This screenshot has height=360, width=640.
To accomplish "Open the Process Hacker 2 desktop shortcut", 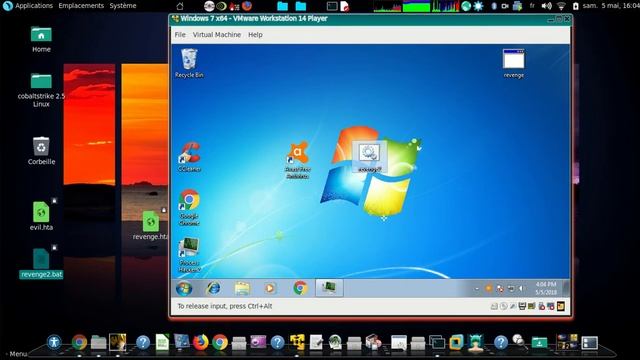I will pos(189,255).
